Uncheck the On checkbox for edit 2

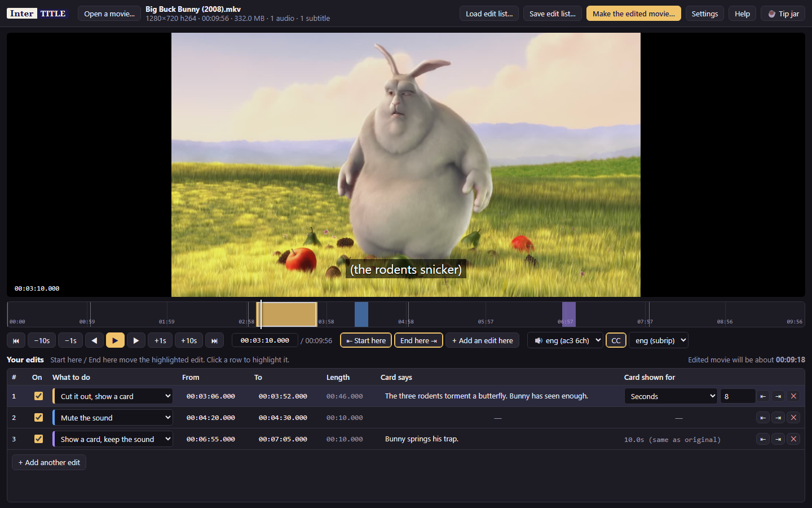[38, 418]
